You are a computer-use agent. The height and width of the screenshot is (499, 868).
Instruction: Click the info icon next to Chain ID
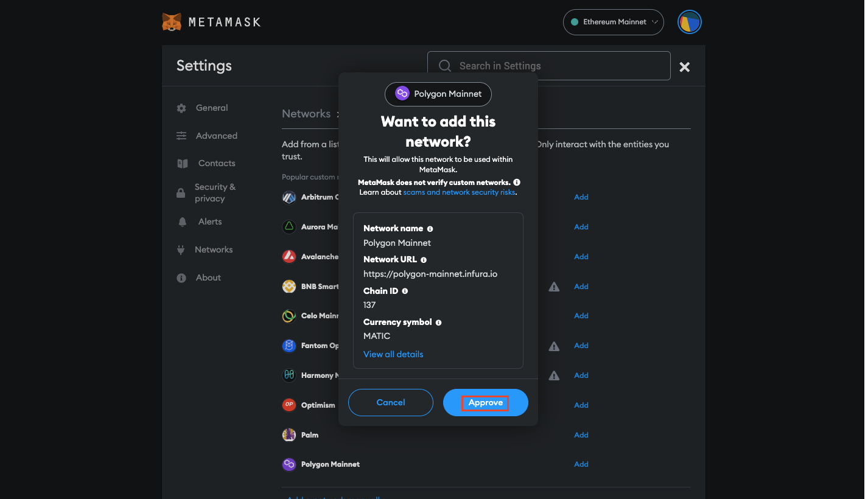point(404,290)
